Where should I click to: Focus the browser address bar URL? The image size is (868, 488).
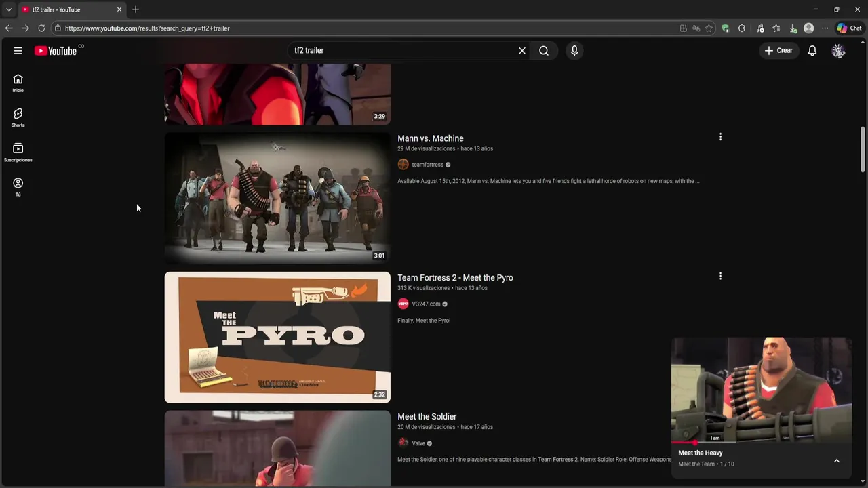[147, 28]
